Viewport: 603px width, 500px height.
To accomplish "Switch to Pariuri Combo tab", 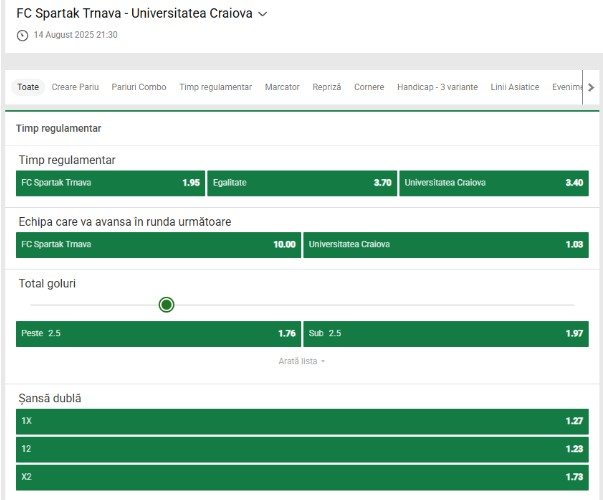I will click(x=139, y=87).
